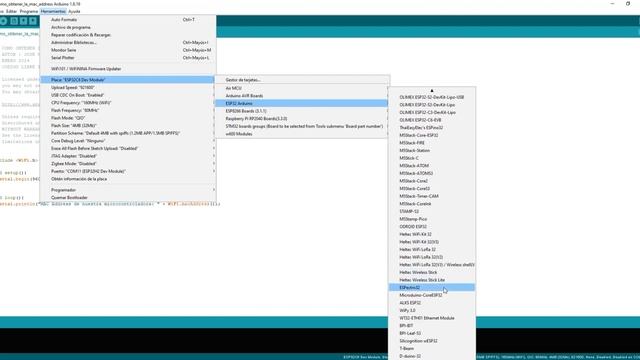Select the ALKS ESP32 board

pyautogui.click(x=432, y=303)
